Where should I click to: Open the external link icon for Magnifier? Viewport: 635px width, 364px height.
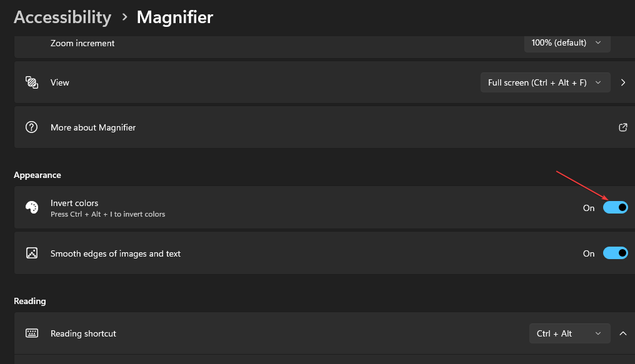coord(622,127)
